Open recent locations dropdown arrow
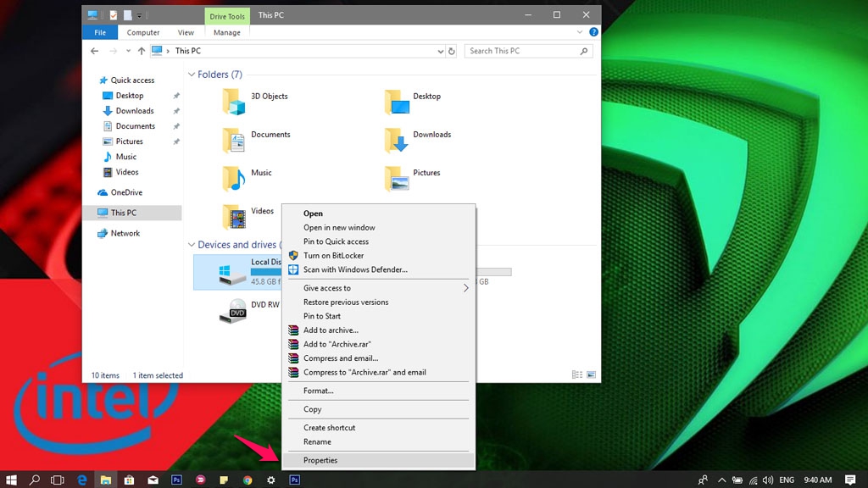The width and height of the screenshot is (868, 488). pyautogui.click(x=128, y=51)
